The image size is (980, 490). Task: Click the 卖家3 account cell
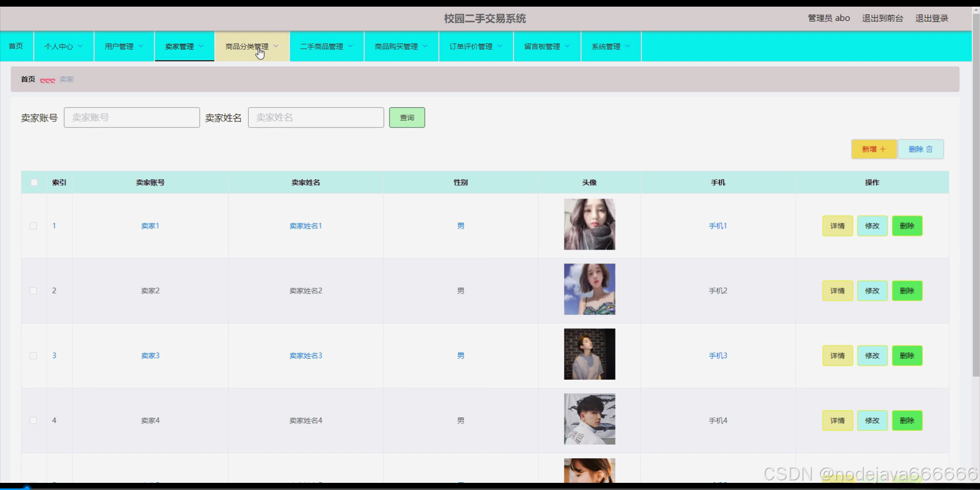tap(150, 355)
